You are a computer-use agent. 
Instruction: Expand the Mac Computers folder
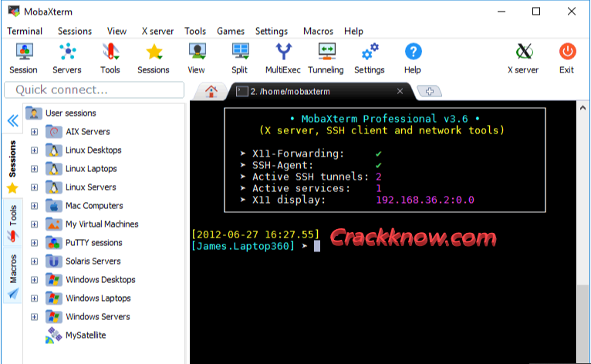point(34,206)
